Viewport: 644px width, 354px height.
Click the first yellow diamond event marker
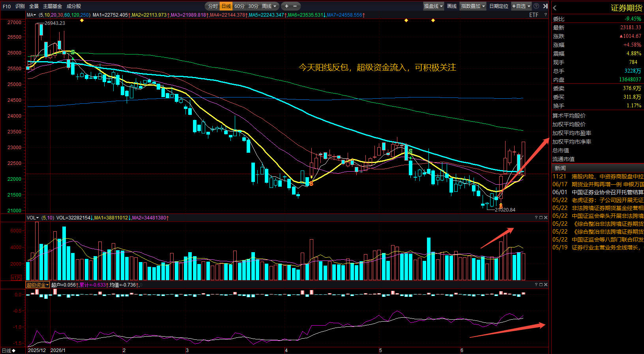[82, 20]
